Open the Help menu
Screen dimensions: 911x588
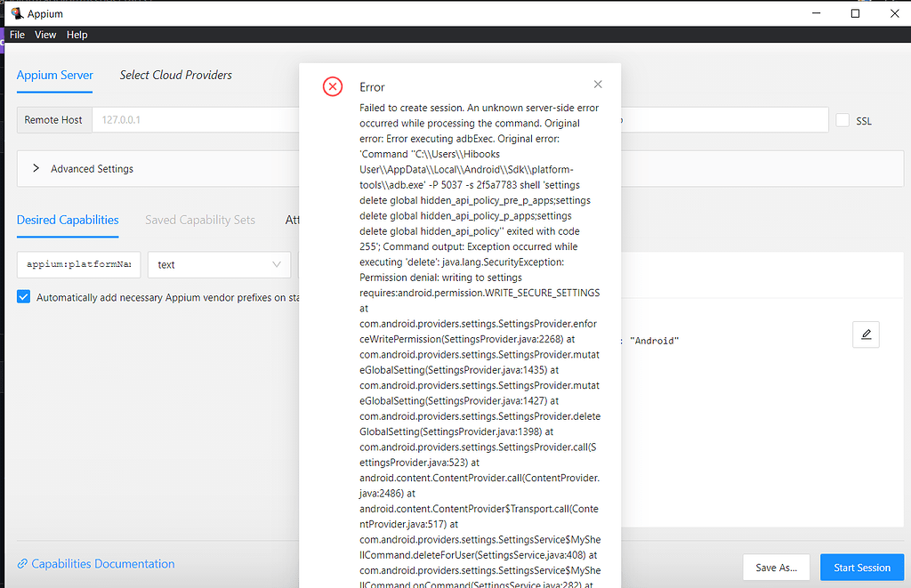pyautogui.click(x=77, y=35)
